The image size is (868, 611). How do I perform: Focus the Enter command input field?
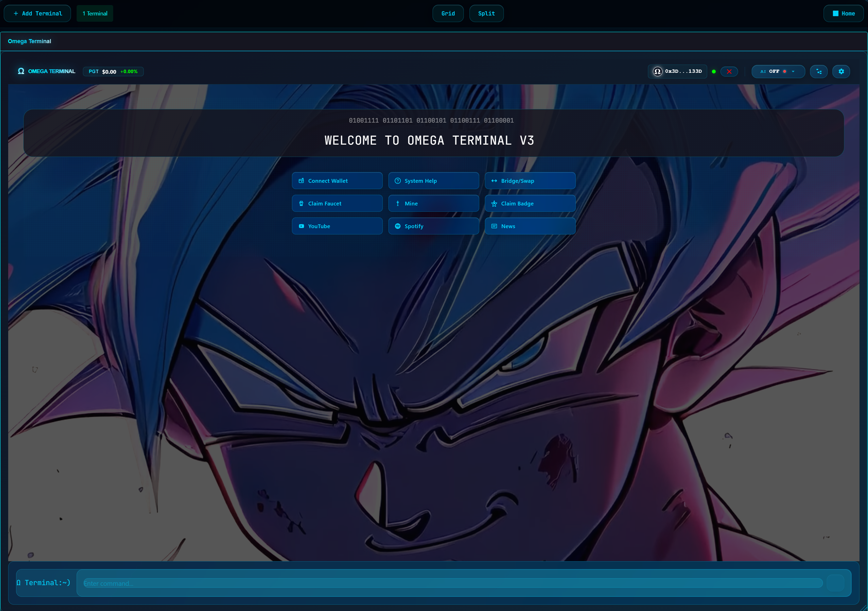[452, 583]
